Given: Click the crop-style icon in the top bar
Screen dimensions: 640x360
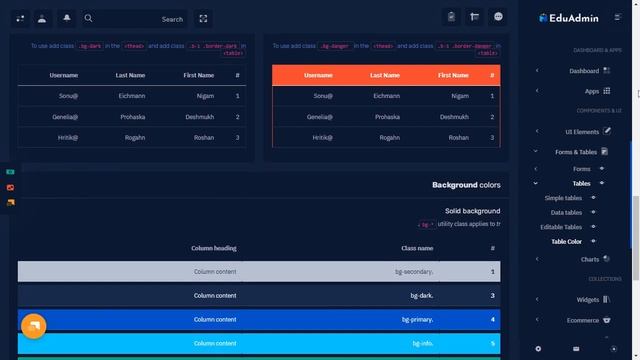Looking at the screenshot, I should (x=474, y=17).
